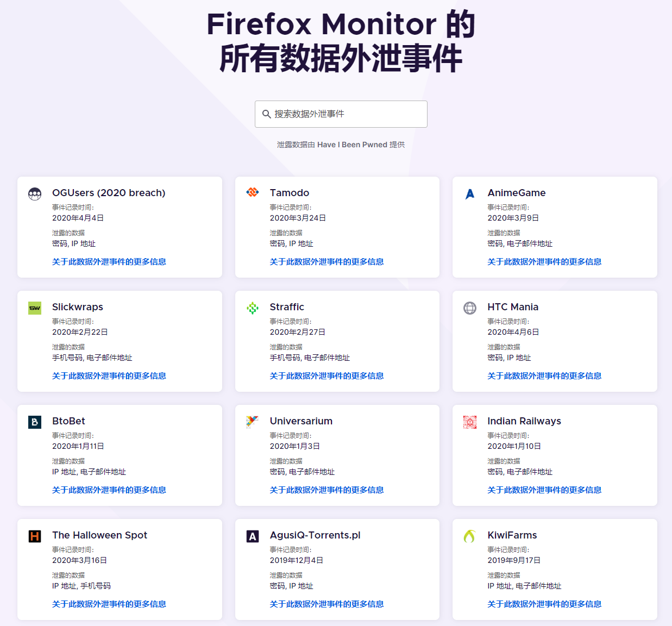Open more info about the Tamodo breach
The height and width of the screenshot is (626, 672).
coord(326,261)
